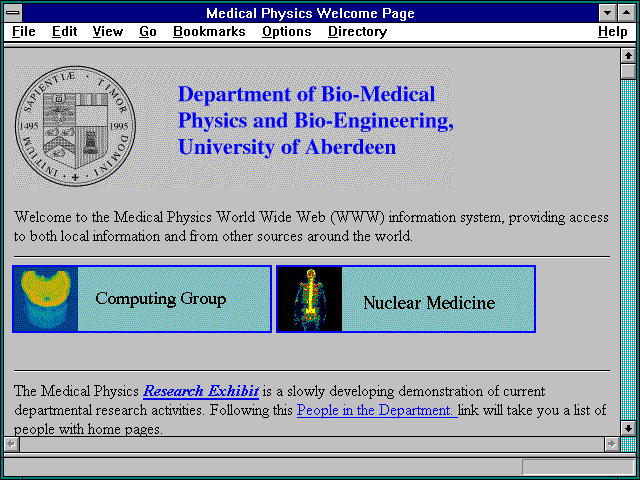Click the vertical scrollbar track below thumb
640x480 pixels.
(628, 251)
